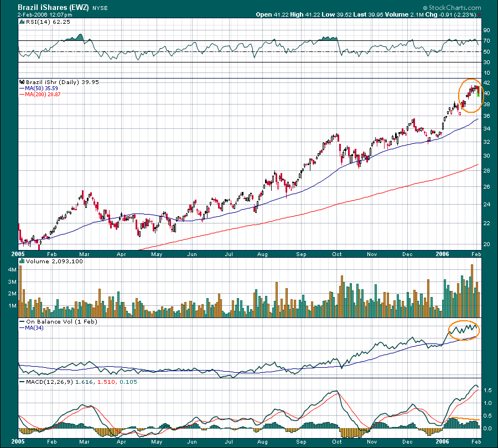Screen dimensions: 498x448
Task: Click the MA(50) 35.59 legend text
Action: 41,88
